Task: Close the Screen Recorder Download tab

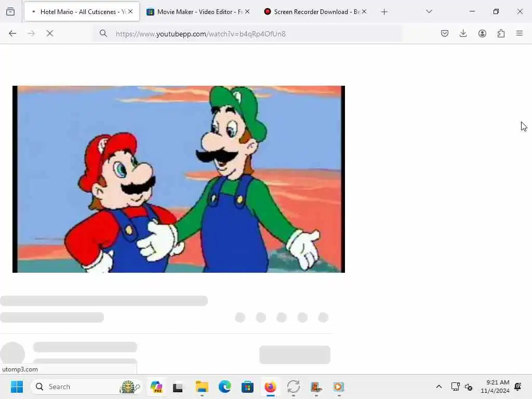Action: click(364, 11)
